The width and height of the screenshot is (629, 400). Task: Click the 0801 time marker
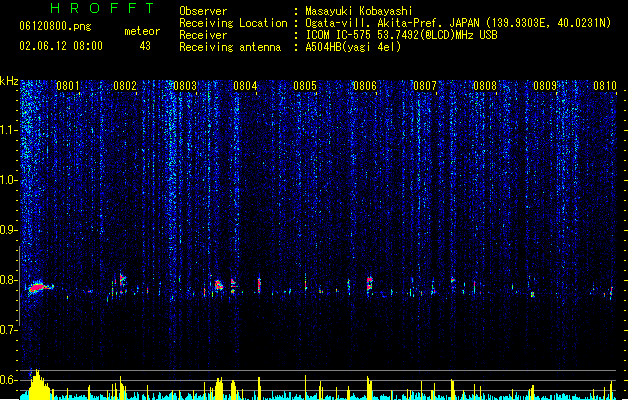pyautogui.click(x=68, y=86)
